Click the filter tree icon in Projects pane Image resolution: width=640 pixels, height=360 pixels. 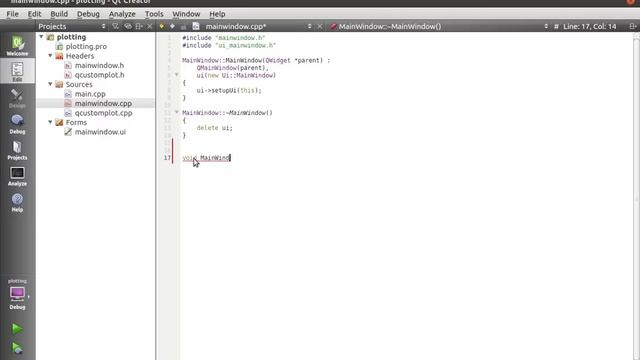tap(115, 26)
